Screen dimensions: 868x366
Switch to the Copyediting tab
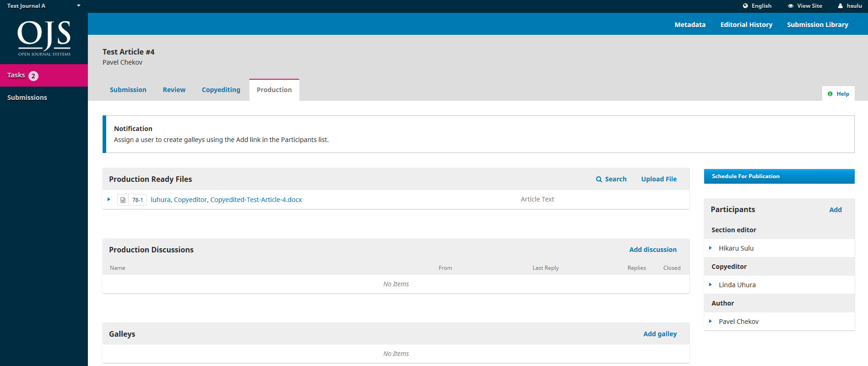(x=221, y=90)
